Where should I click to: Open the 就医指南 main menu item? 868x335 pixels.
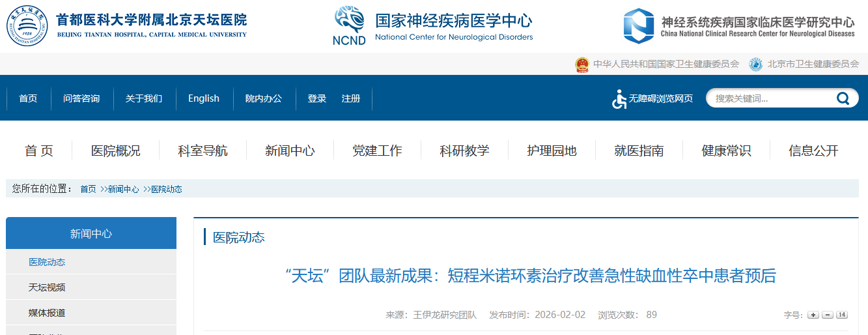pyautogui.click(x=639, y=151)
